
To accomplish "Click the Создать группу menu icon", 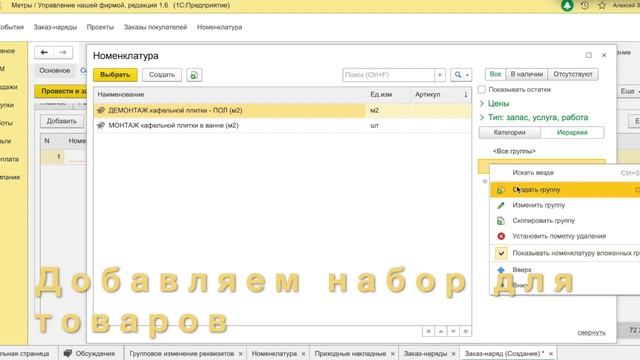I will 501,190.
